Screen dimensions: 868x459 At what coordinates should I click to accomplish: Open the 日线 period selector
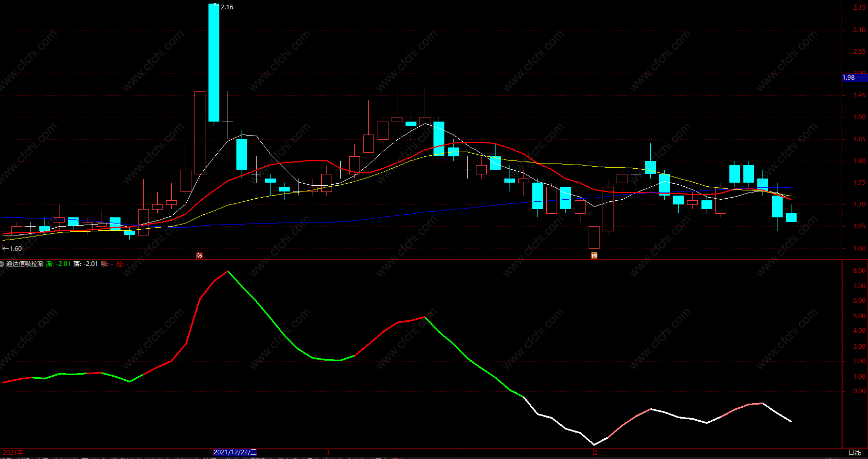(855, 453)
